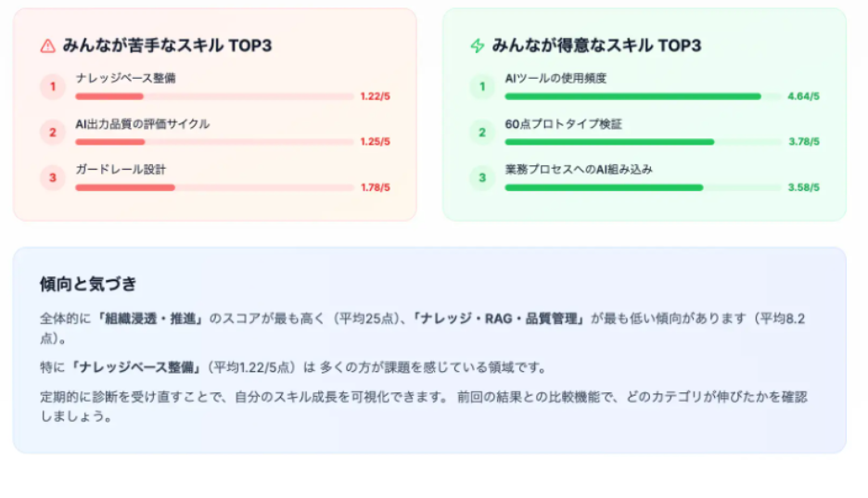Click the 傾向と気づき heading
Screen dimensions: 868x498
point(88,284)
